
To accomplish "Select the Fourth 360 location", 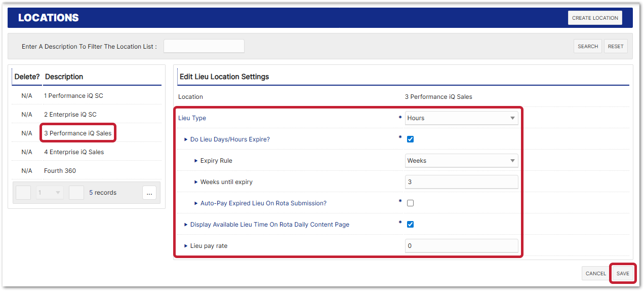I will pyautogui.click(x=60, y=171).
